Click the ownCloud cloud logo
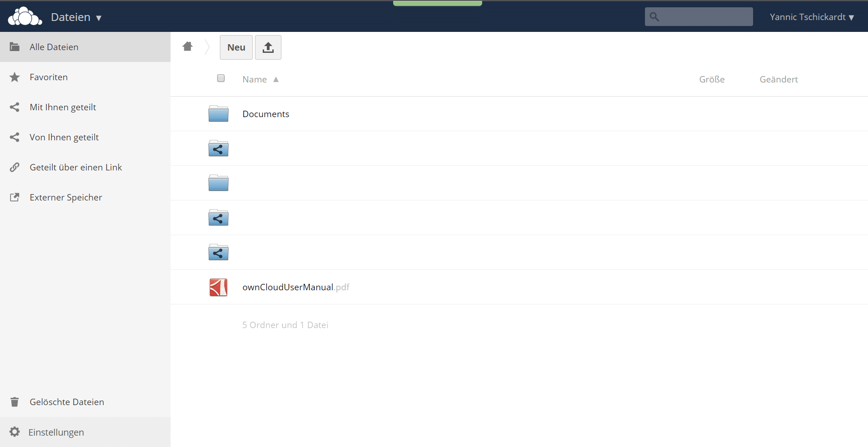This screenshot has width=868, height=447. tap(25, 17)
